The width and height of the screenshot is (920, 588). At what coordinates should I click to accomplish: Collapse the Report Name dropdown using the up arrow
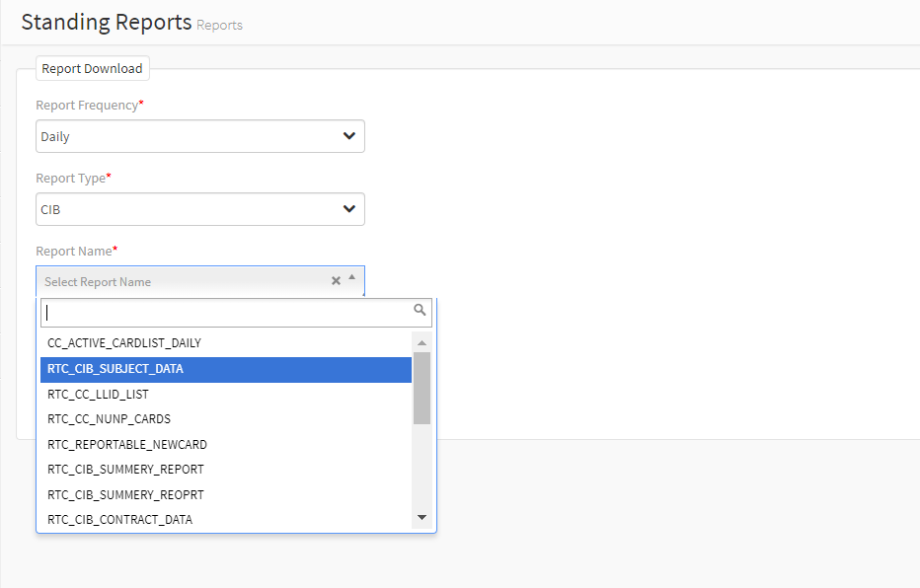(x=352, y=276)
